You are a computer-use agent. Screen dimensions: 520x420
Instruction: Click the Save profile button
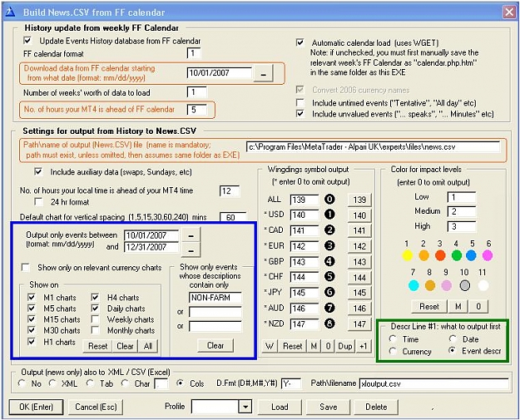pos(329,407)
